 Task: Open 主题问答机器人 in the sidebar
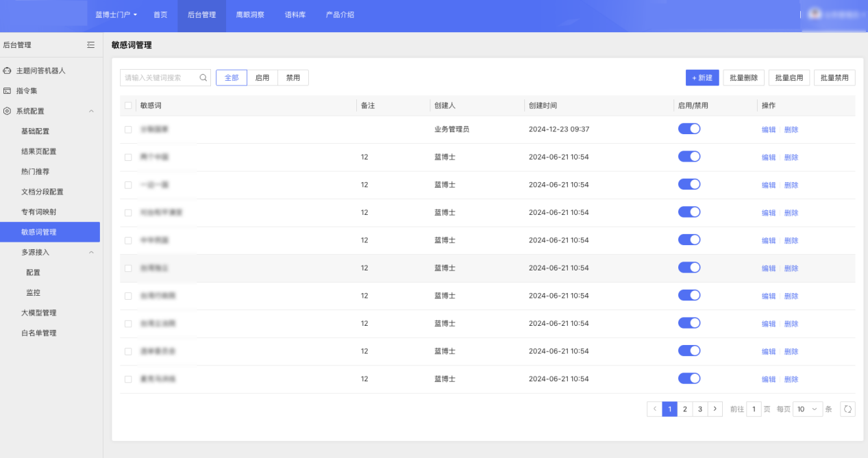pos(41,71)
